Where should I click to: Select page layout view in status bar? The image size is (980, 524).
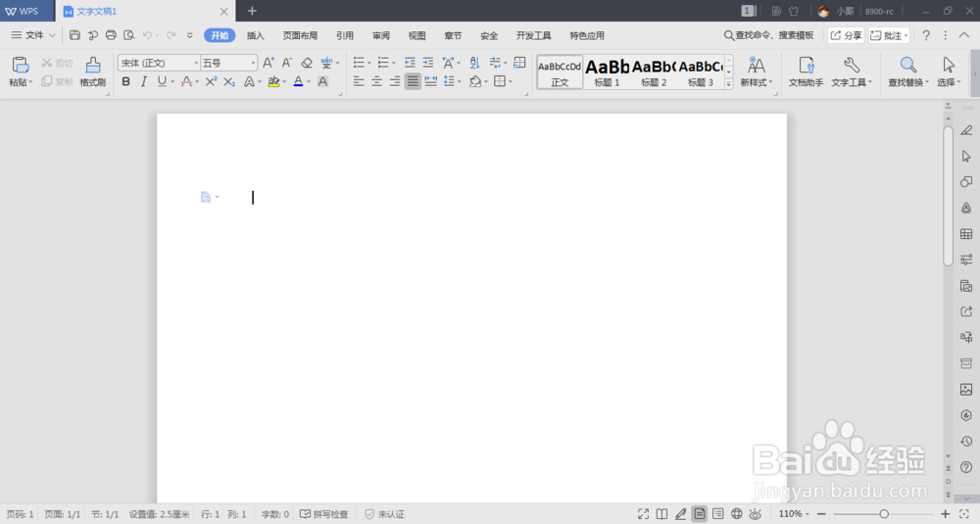click(x=700, y=514)
